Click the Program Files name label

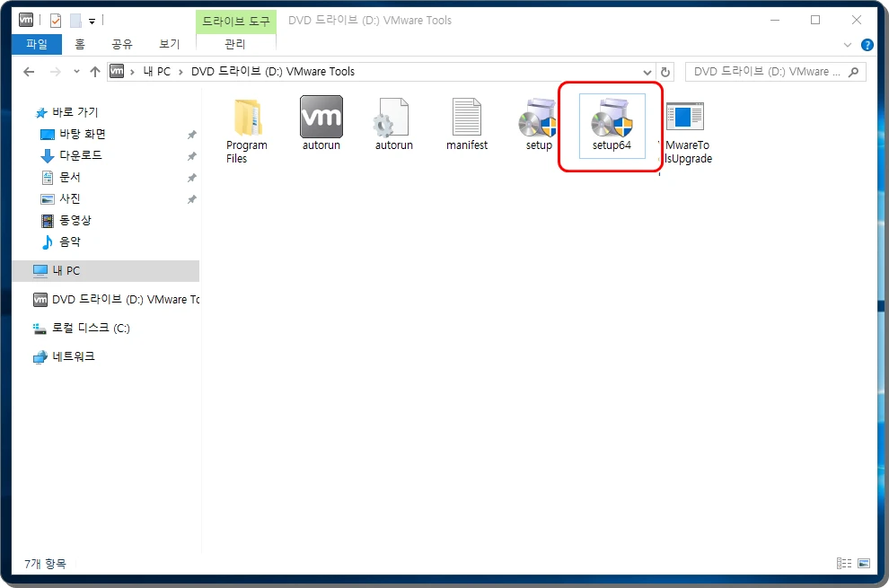tap(246, 152)
